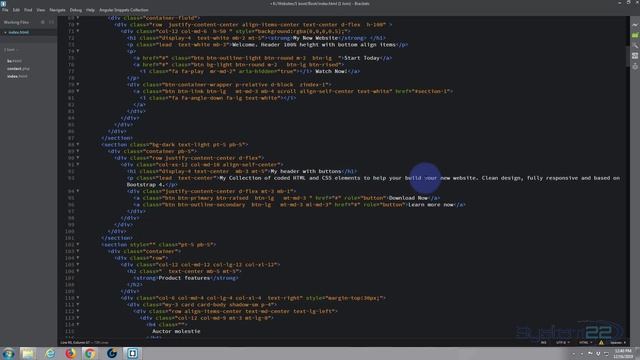640x360 pixels.
Task: Click 'My header with buttons' text
Action: pos(306,171)
